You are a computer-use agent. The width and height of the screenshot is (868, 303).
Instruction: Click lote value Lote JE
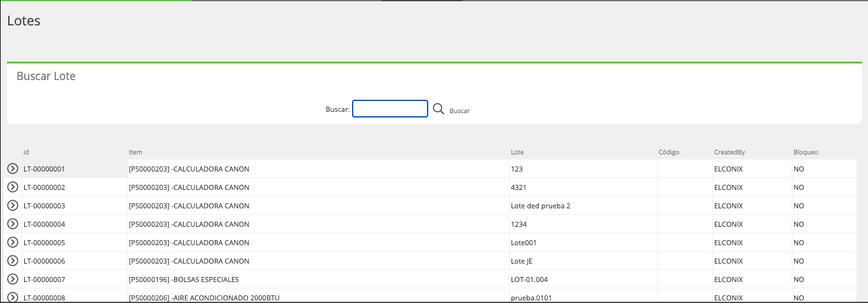[x=522, y=261]
